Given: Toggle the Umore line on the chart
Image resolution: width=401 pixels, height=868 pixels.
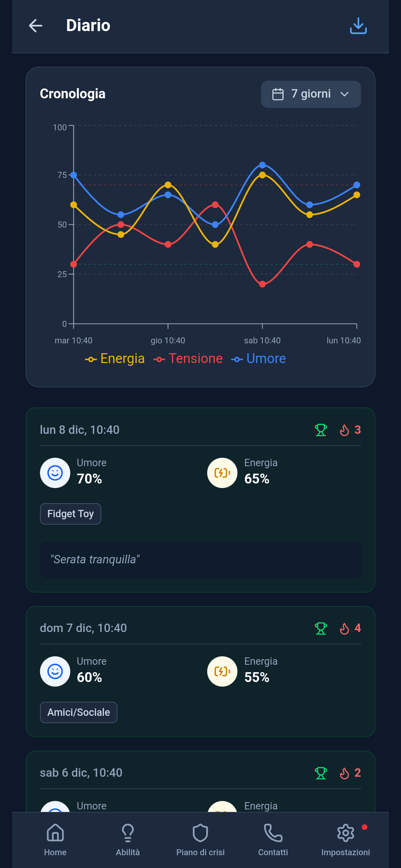Looking at the screenshot, I should pos(259,358).
